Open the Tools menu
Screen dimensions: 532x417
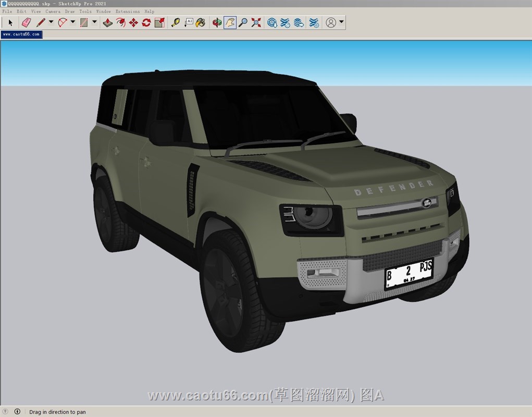coord(85,11)
